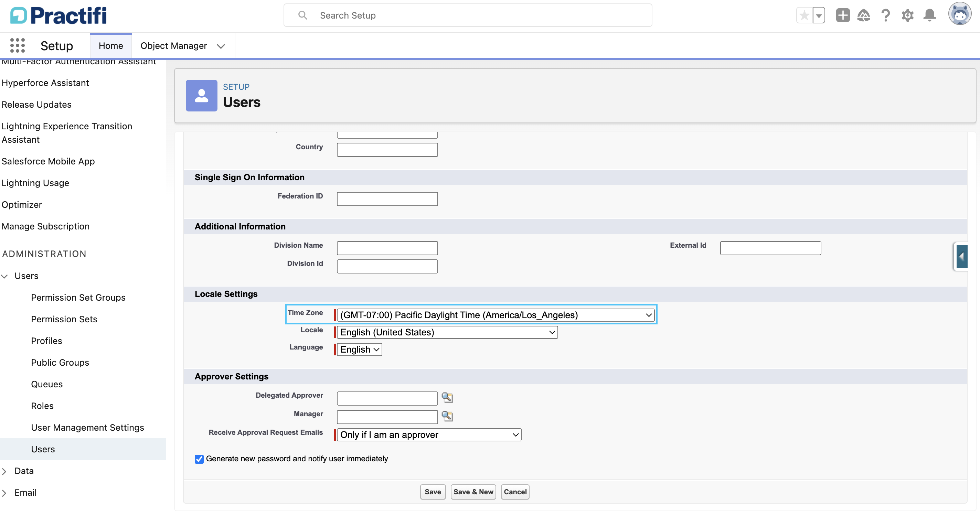Click the Division Id input field
The width and height of the screenshot is (980, 516).
(387, 266)
